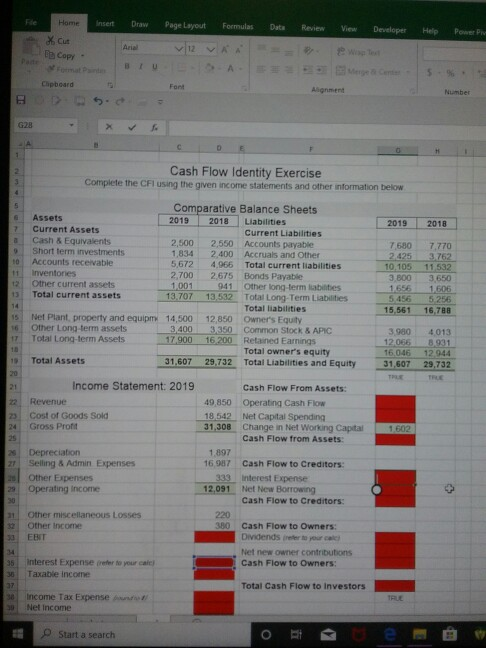Viewport: 486px width, 648px height.
Task: Select red Operating Cash Flow cell
Action: coord(395,402)
